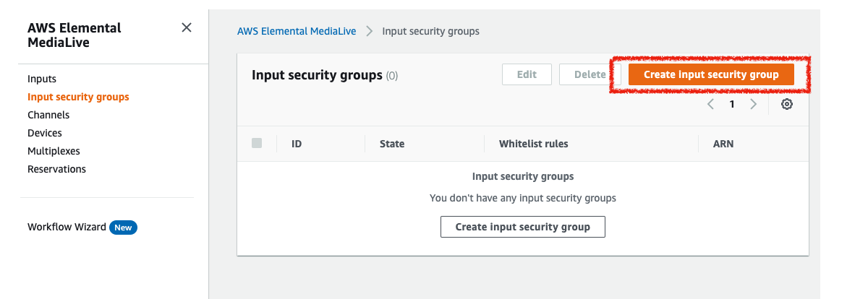This screenshot has width=868, height=299.
Task: Open Reservations in the sidebar
Action: [56, 169]
